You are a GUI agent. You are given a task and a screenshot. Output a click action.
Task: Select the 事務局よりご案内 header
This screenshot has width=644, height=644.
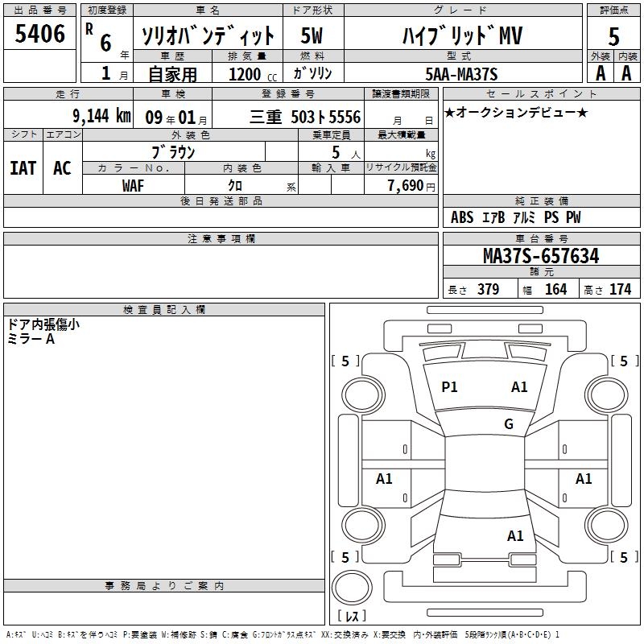pos(164,586)
